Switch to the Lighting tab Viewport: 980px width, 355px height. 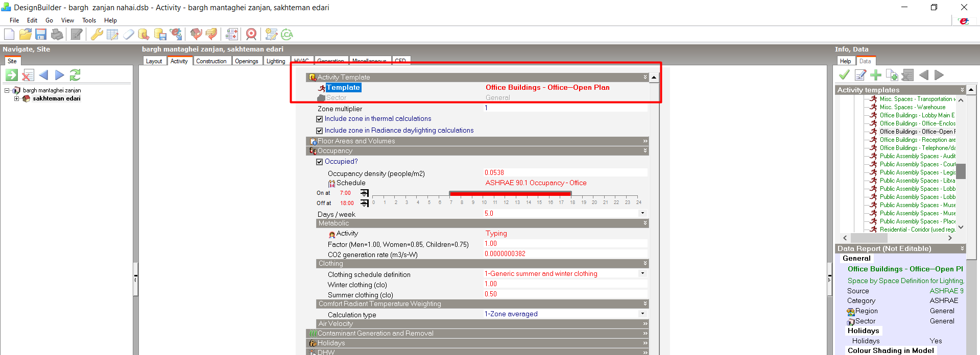tap(276, 61)
